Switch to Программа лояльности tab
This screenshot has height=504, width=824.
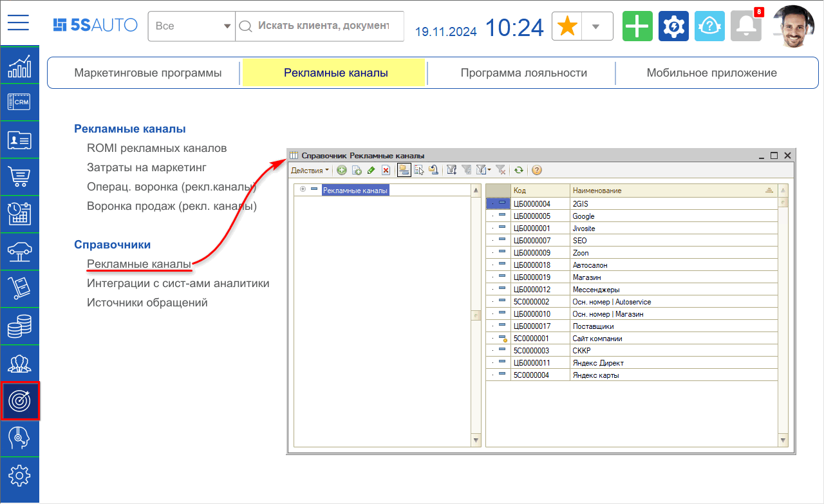[524, 73]
